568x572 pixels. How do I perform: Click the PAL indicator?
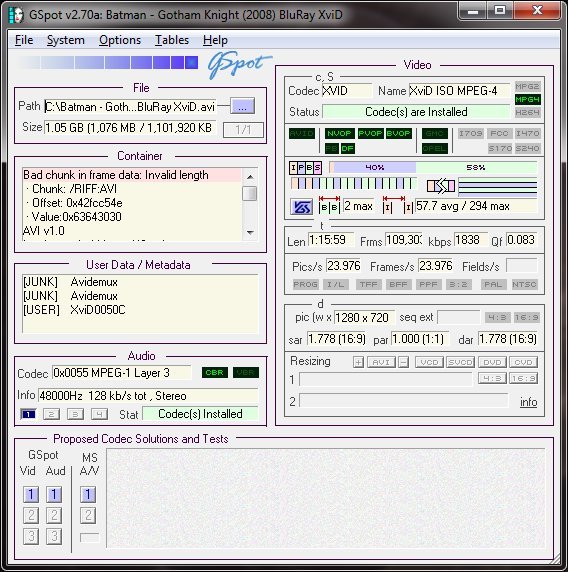493,284
